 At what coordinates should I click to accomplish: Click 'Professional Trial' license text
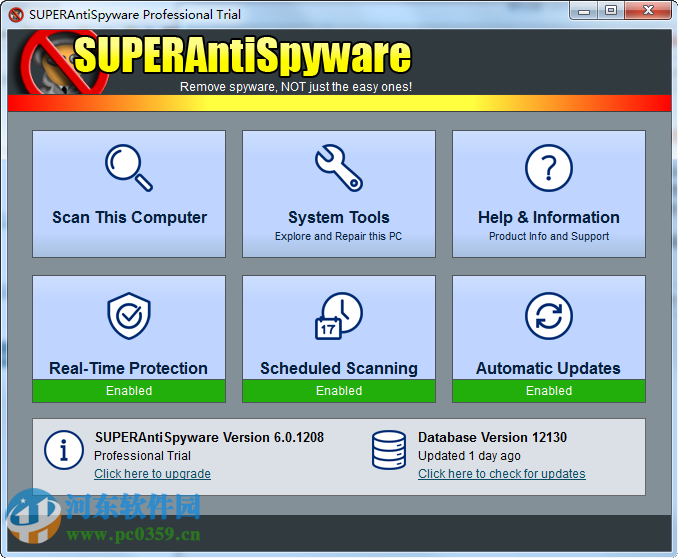click(x=142, y=456)
